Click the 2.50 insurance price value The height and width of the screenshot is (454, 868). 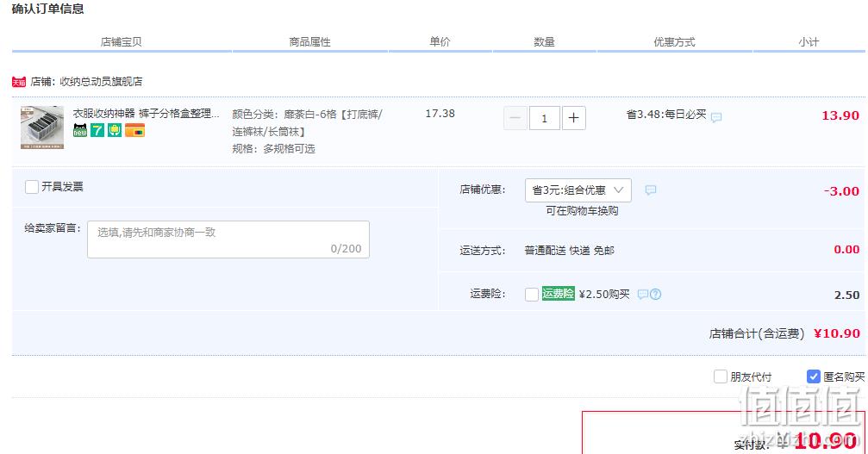(847, 295)
